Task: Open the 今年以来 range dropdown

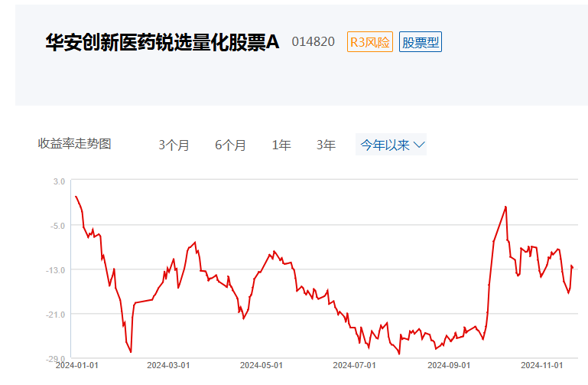Action: (391, 145)
